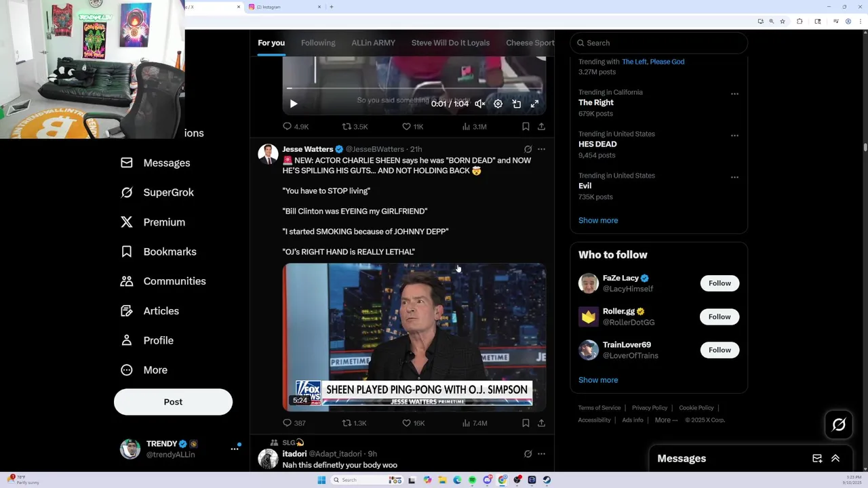The width and height of the screenshot is (868, 488).
Task: Open SuperGrok in the sidebar
Action: click(x=157, y=192)
